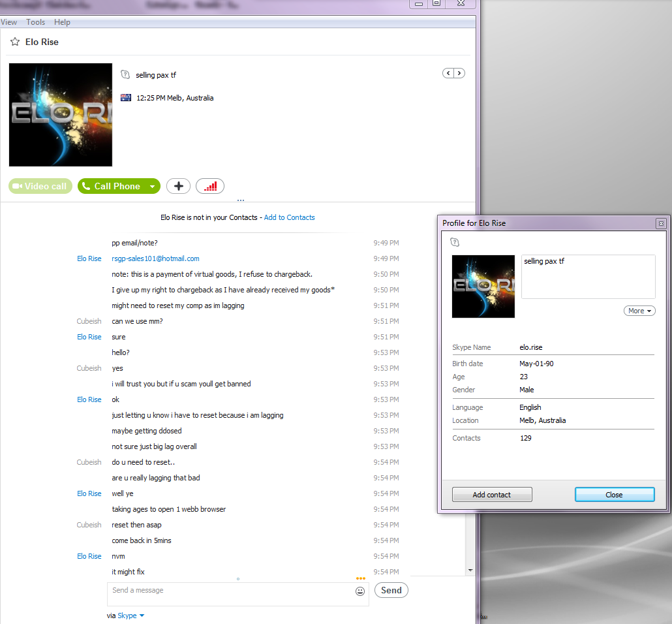Click the mood status icon beside 'selling pax tf'
Screen dimensions: 672x624
tap(125, 74)
